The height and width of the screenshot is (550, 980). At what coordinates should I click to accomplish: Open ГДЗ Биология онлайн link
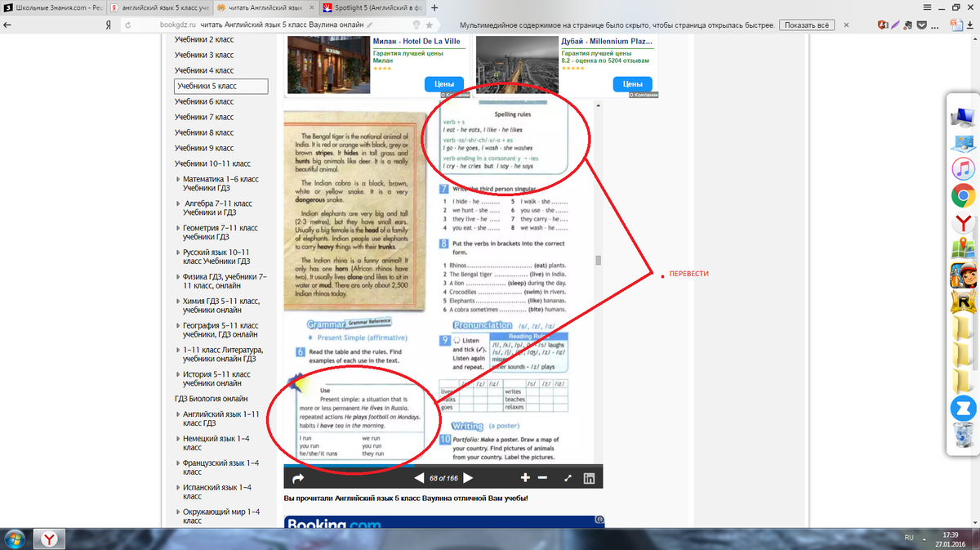pyautogui.click(x=211, y=399)
